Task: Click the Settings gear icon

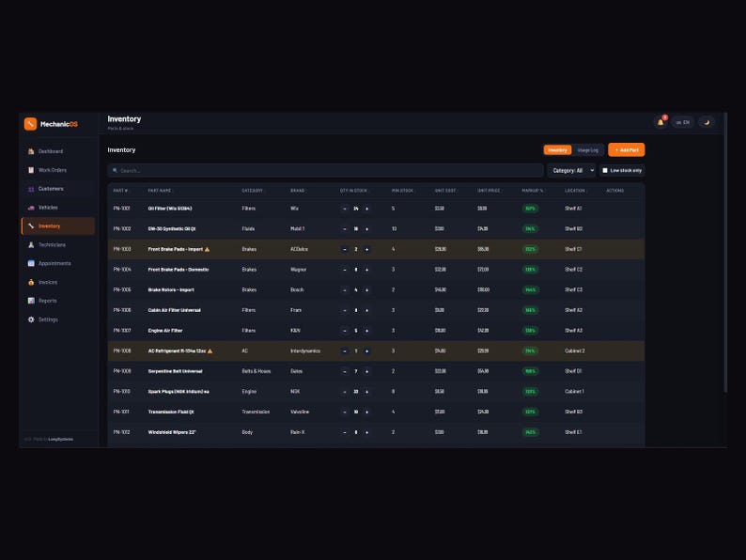Action: (31, 319)
